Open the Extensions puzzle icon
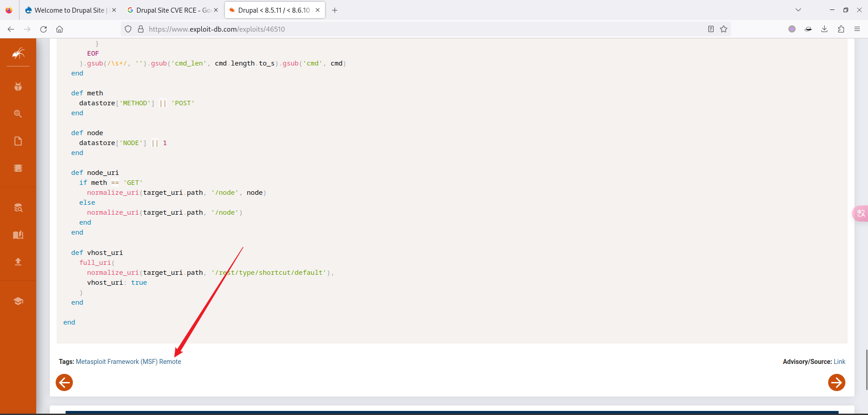868x415 pixels. pos(841,29)
